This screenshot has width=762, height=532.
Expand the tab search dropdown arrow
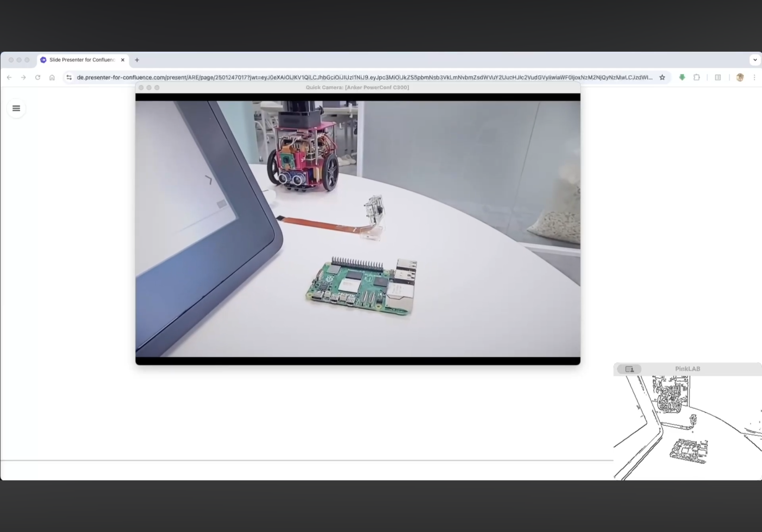[755, 60]
